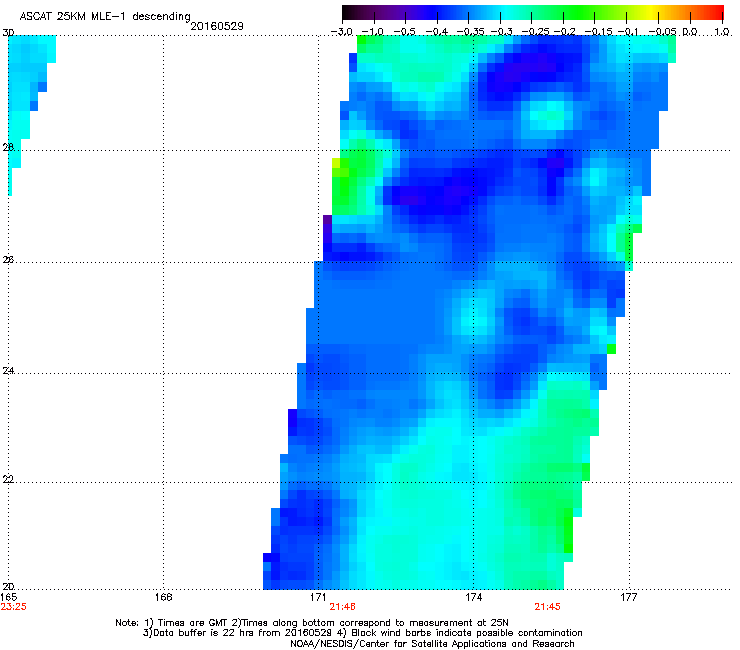The width and height of the screenshot is (740, 650).
Task: Select the date label "20160529" under the title
Action: coord(217,26)
